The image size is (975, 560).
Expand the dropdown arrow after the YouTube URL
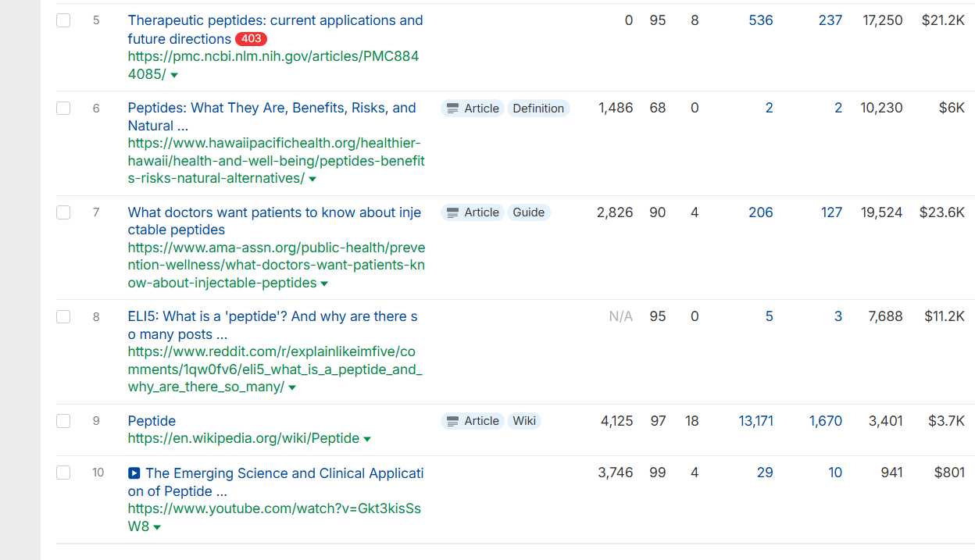coord(157,528)
